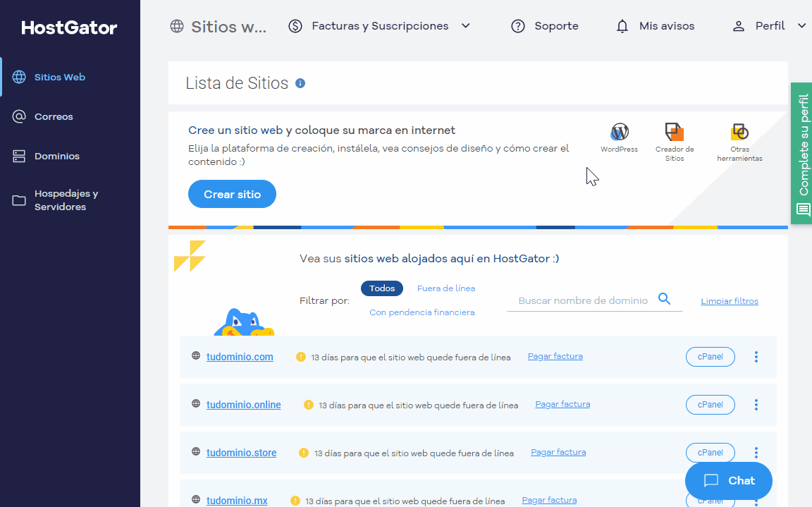Open cPanel for tudominio.online
This screenshot has height=507, width=812.
[x=710, y=405]
